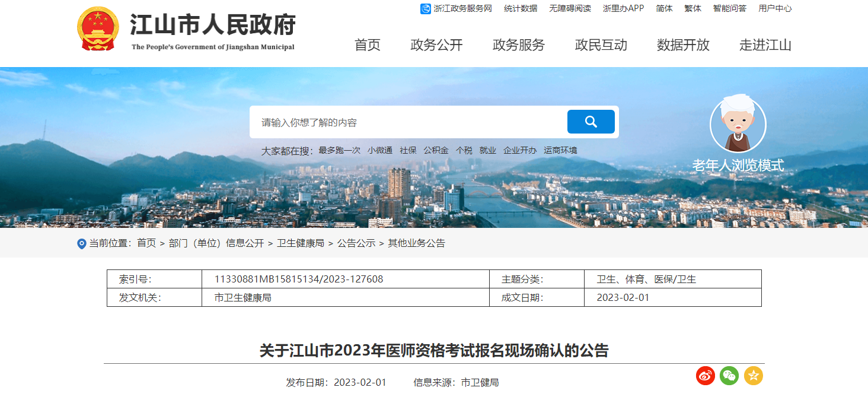Screen dimensions: 868x400
Task: Open the 无障碍阅读 accessibility link
Action: coord(570,8)
